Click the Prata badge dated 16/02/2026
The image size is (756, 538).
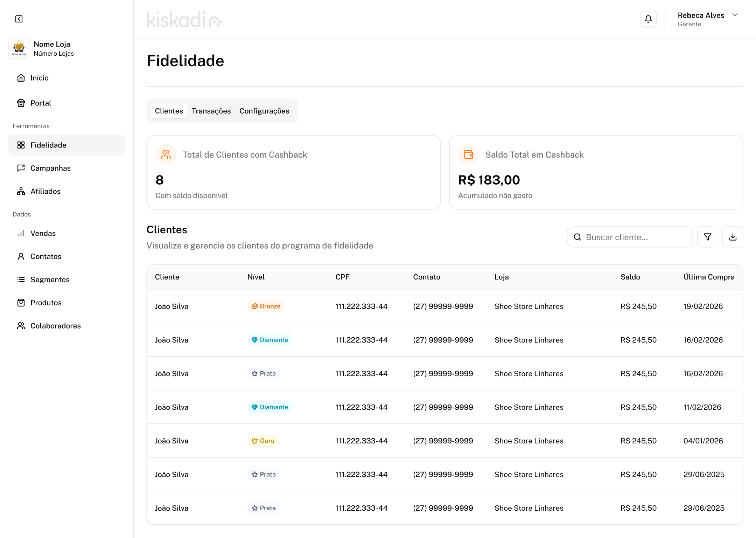click(x=264, y=373)
